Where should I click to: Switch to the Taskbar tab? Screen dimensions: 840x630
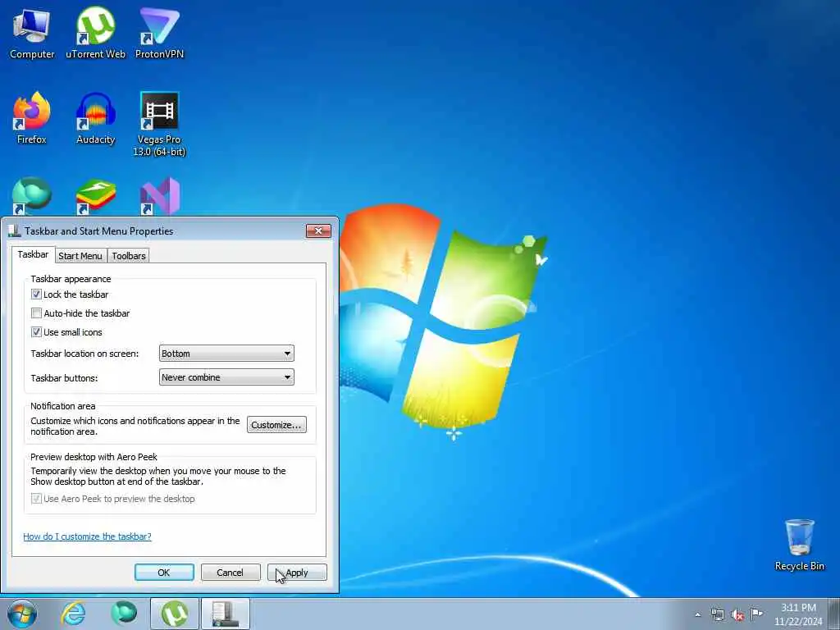pos(33,254)
